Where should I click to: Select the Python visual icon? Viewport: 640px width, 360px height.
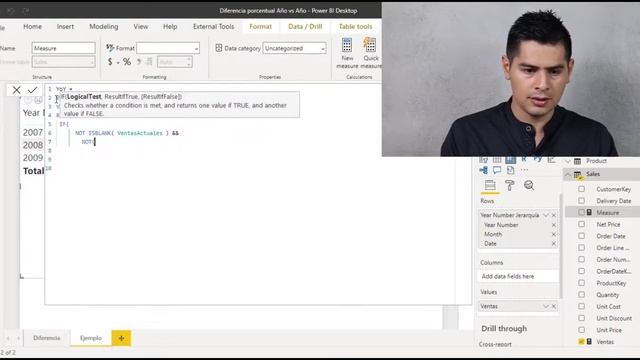click(538, 160)
